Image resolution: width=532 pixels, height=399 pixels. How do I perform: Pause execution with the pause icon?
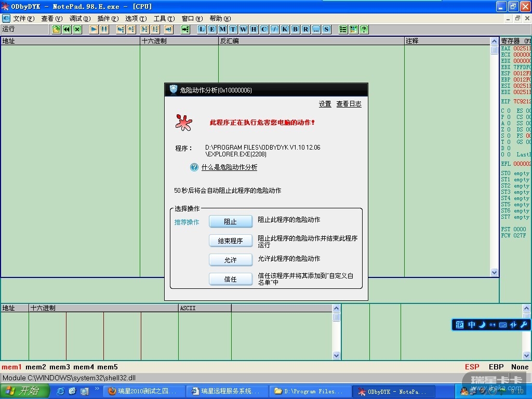tap(104, 30)
